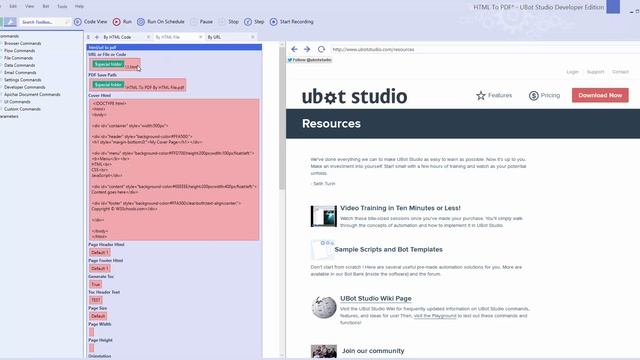Click the Start Recording icon
The image size is (640, 360).
tap(273, 22)
